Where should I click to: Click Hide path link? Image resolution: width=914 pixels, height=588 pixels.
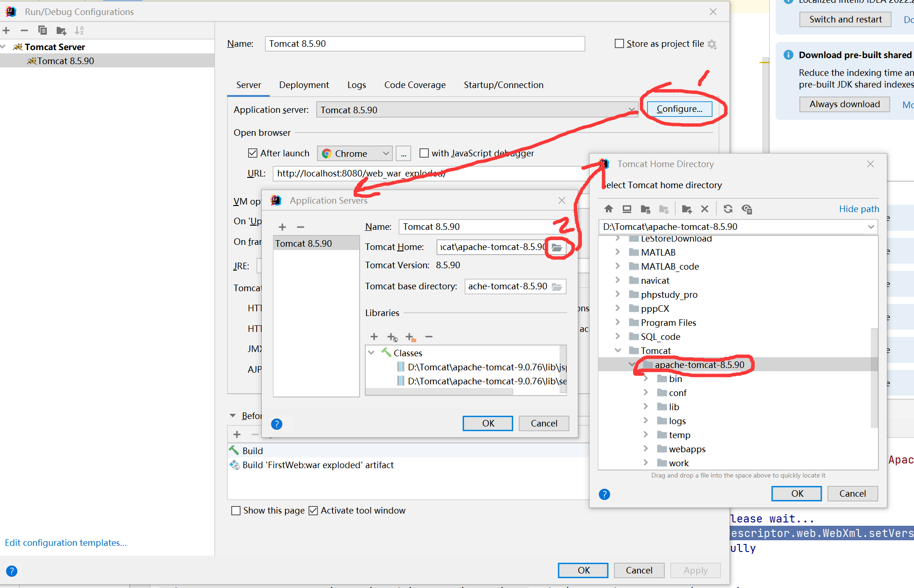859,209
